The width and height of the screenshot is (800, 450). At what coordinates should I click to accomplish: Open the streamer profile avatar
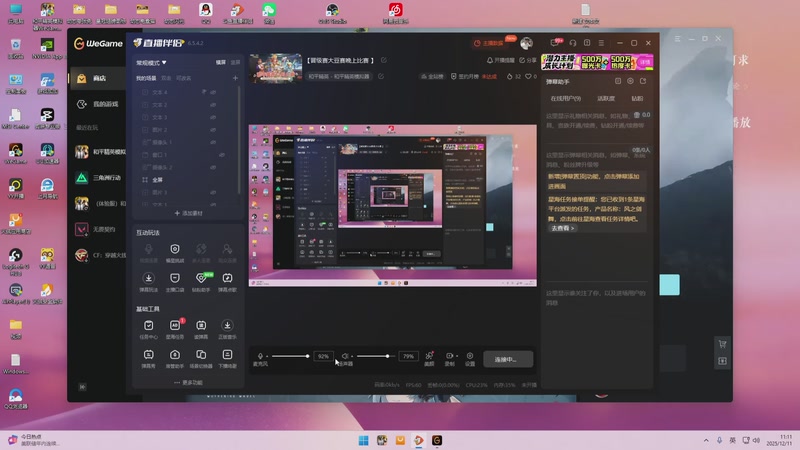click(x=527, y=43)
